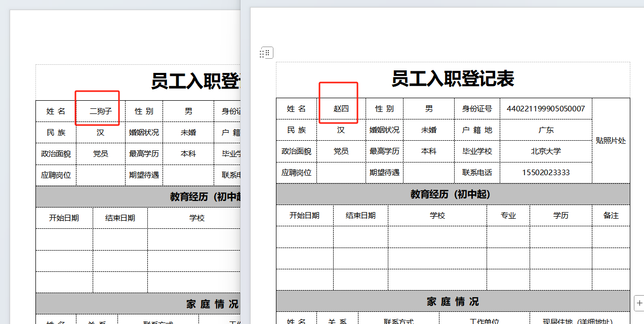
Task: Click the 备注 column header
Action: [611, 216]
